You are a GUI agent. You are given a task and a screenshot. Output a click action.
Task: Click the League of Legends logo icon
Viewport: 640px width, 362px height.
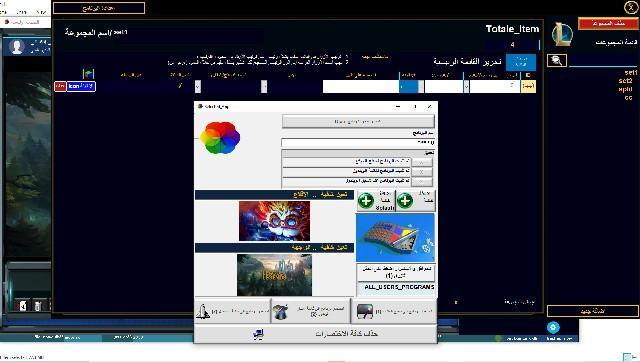click(562, 35)
